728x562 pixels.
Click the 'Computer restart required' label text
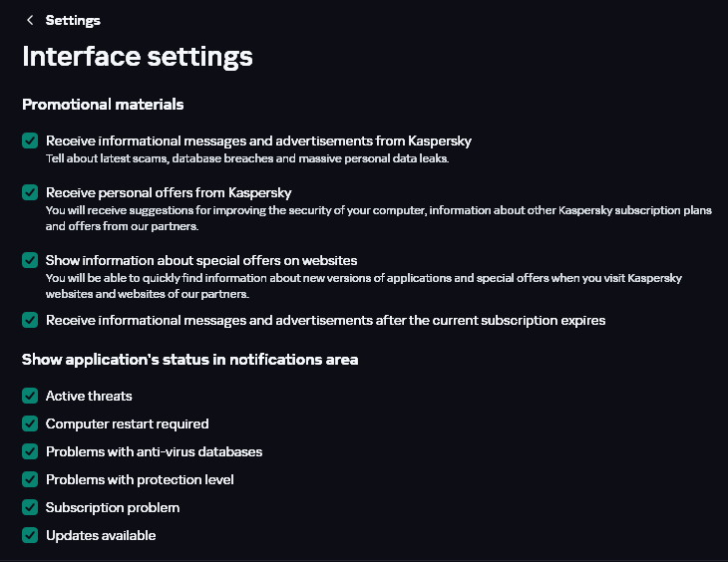[127, 423]
